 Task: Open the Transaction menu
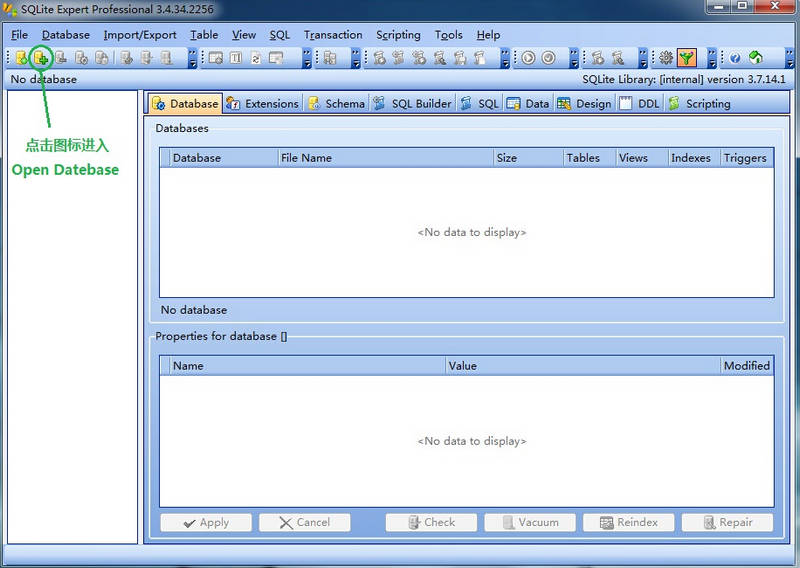pos(333,35)
